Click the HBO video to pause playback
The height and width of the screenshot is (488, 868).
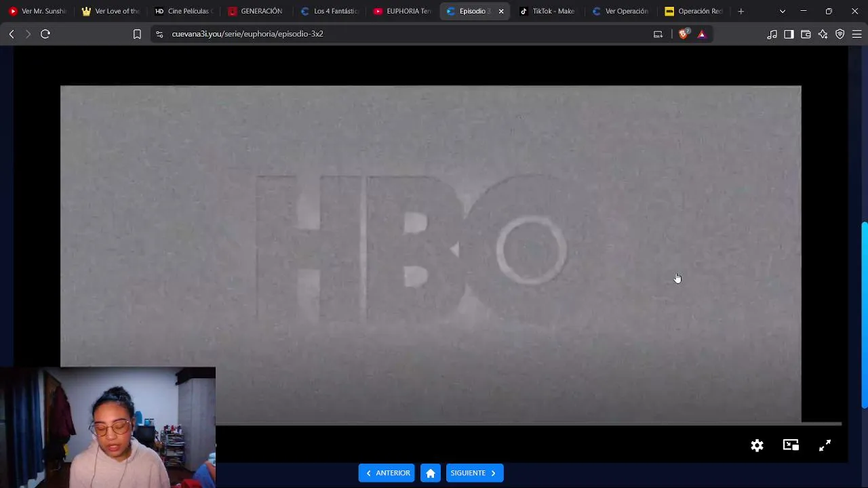(x=431, y=254)
